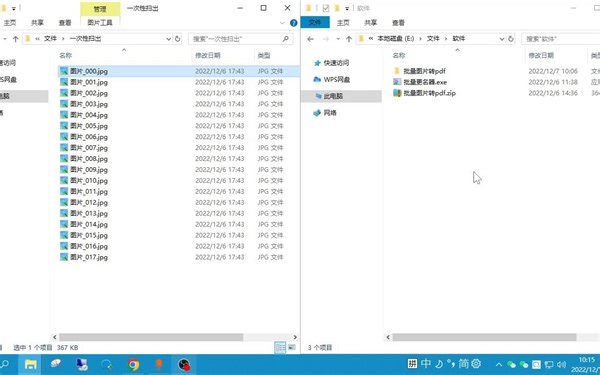Screen dimensions: 600x375
Task: Open the 主页 tab in left window
Action: point(10,23)
